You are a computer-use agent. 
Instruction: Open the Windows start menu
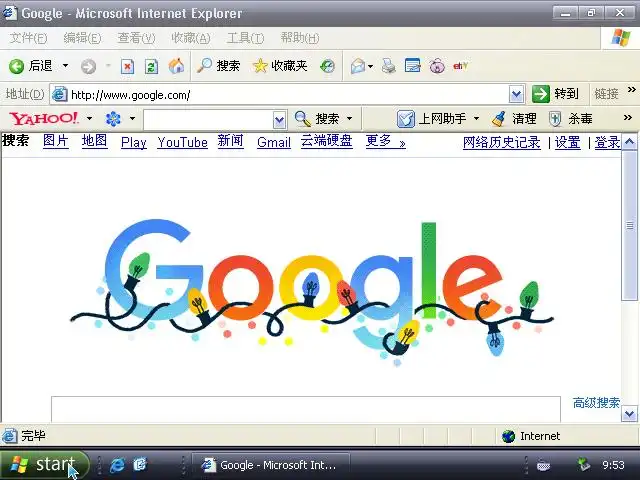pos(44,464)
